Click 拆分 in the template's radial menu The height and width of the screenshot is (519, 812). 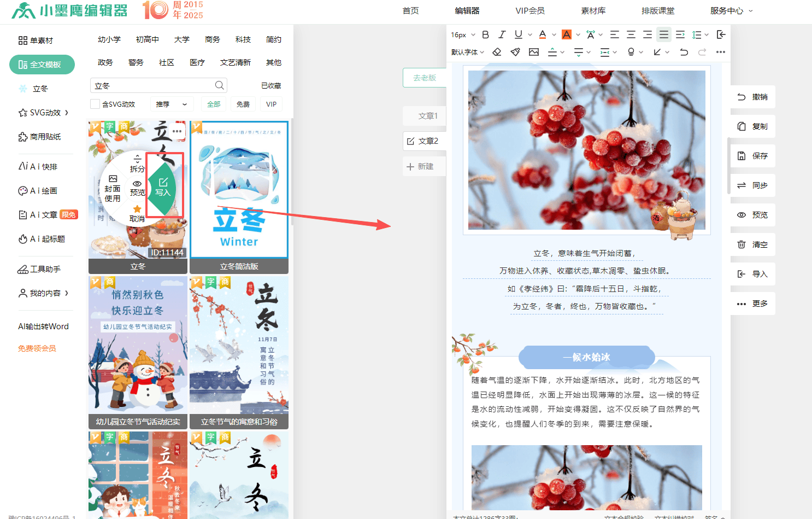click(x=137, y=164)
